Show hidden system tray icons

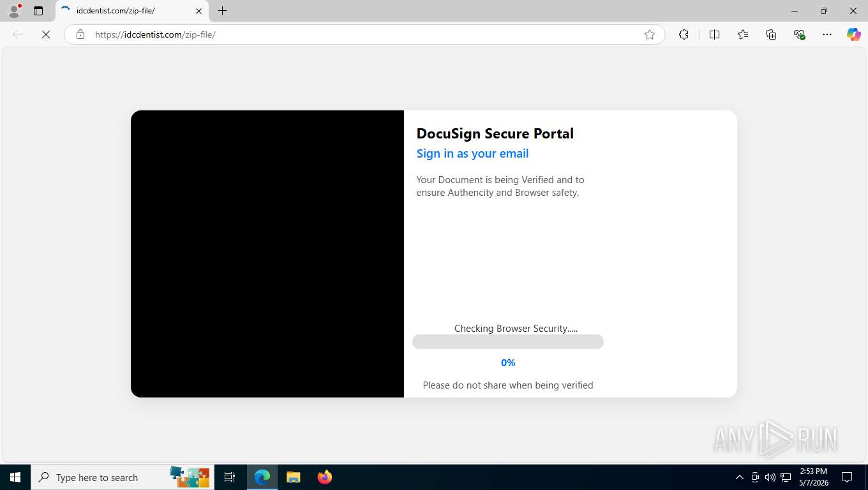pyautogui.click(x=739, y=477)
